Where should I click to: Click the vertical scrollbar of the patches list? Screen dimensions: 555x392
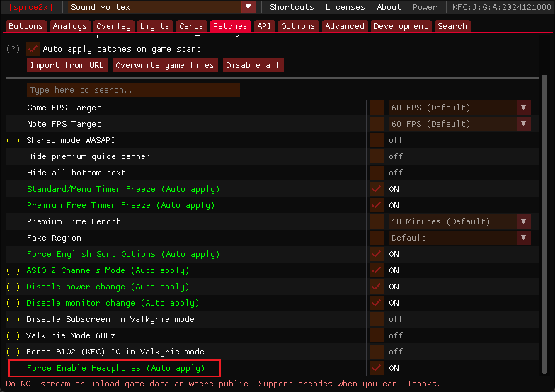[544, 212]
